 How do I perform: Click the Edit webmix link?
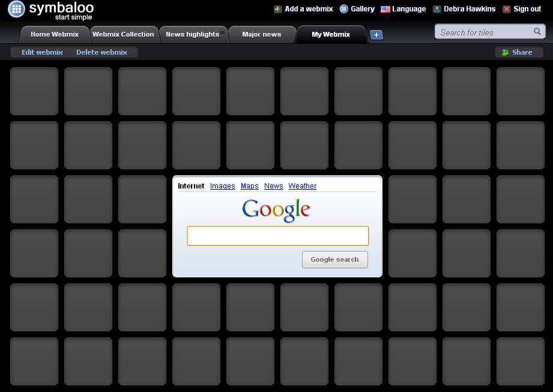pos(42,52)
